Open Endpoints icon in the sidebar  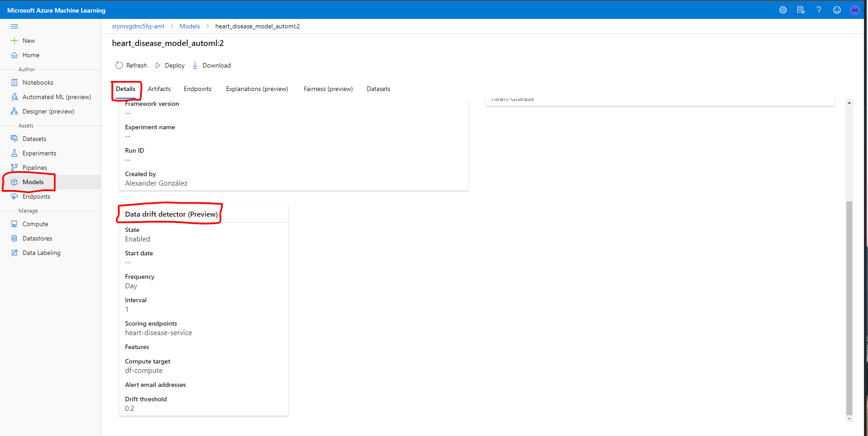pos(14,196)
